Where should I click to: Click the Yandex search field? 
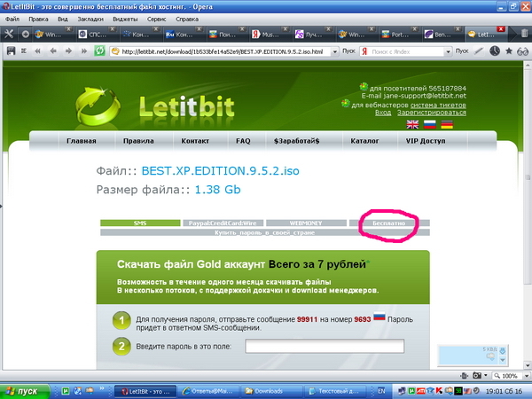[x=406, y=51]
